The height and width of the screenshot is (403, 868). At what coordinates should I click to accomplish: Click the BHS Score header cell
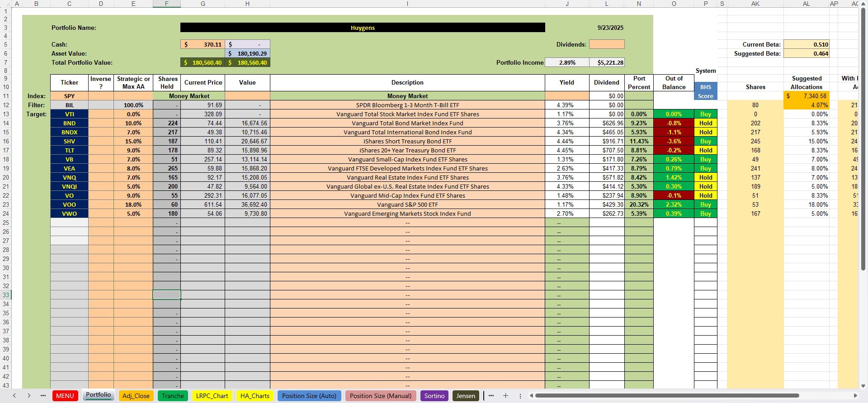tap(706, 91)
